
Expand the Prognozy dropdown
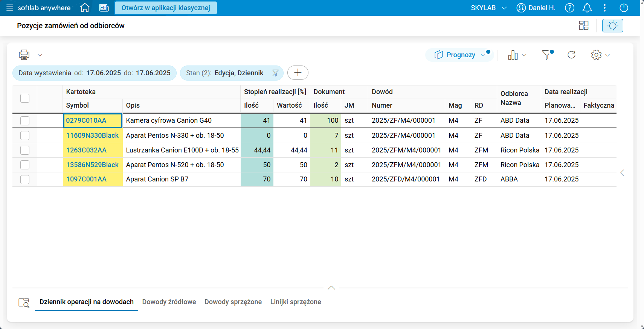tap(483, 55)
